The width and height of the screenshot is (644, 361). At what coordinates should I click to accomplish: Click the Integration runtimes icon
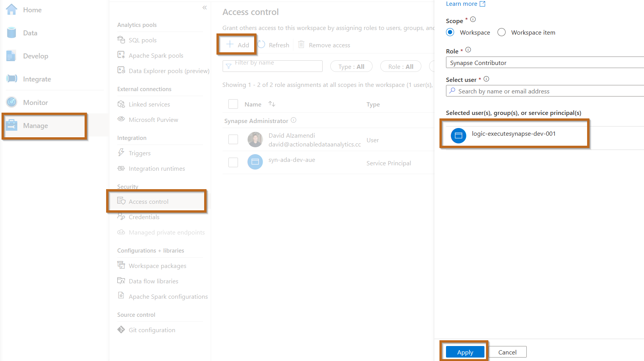pos(121,168)
